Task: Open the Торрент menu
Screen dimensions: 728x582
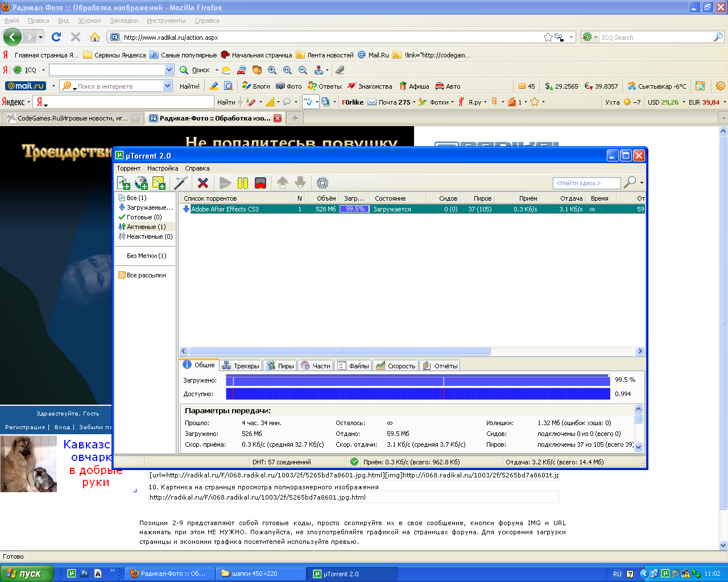Action: [129, 168]
